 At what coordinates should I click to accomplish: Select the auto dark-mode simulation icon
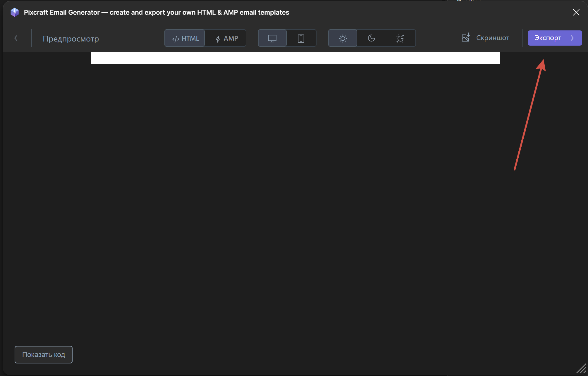click(400, 38)
